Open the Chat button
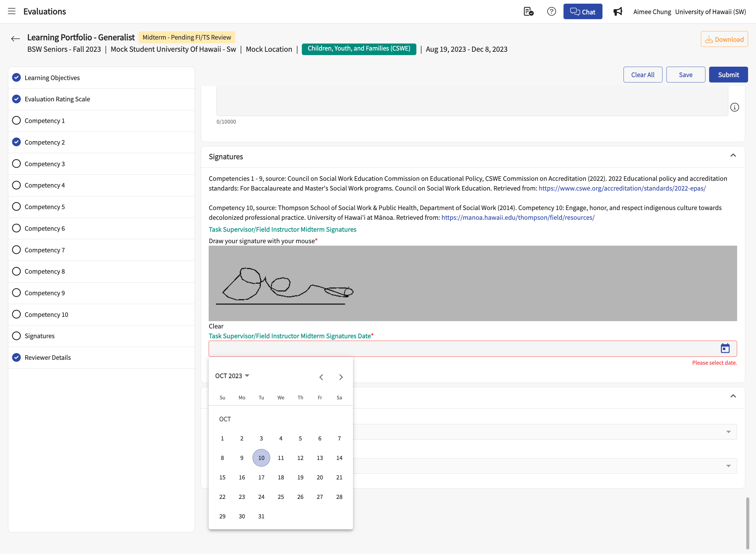Screen dimensions: 756x554 point(582,12)
